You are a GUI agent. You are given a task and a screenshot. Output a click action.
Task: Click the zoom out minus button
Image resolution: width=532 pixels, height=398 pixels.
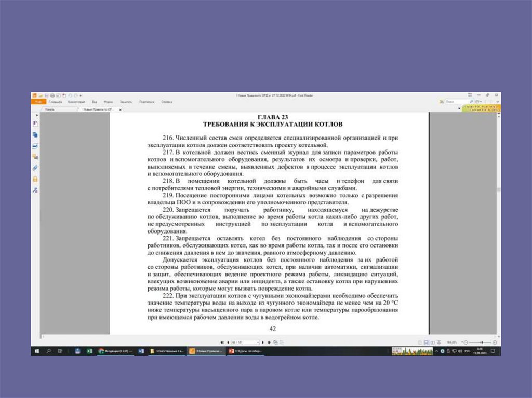point(466,342)
